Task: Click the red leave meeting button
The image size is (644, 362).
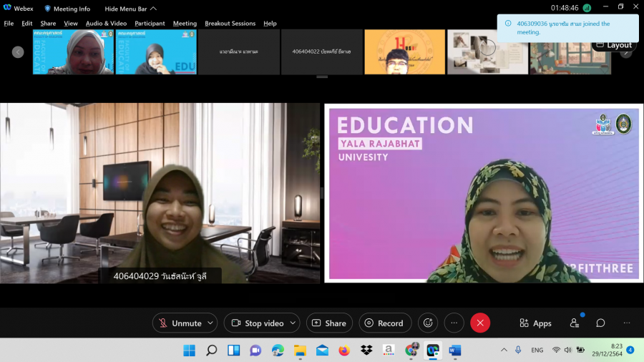Action: coord(480,323)
